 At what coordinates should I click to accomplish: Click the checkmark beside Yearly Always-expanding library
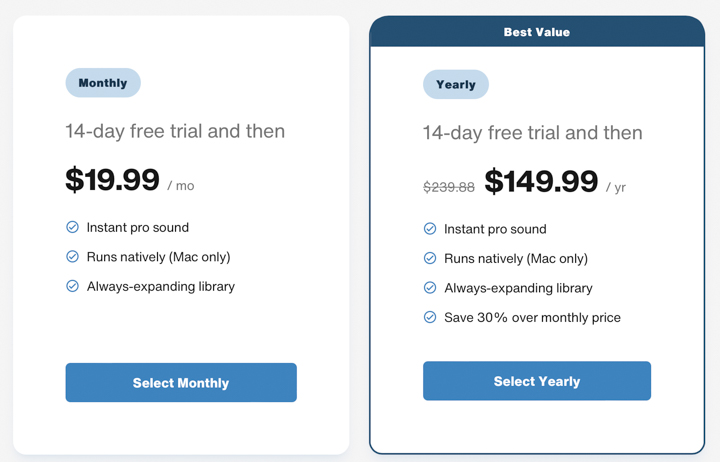[430, 287]
